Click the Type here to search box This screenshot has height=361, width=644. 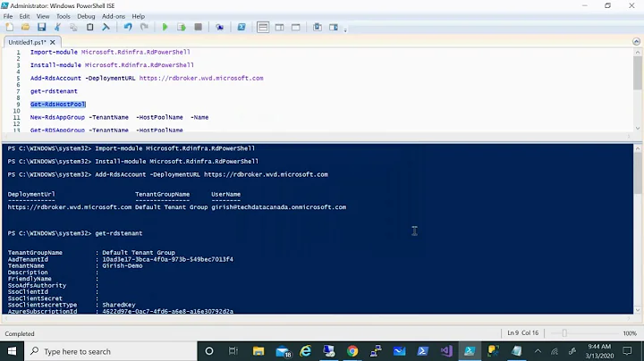pos(111,351)
